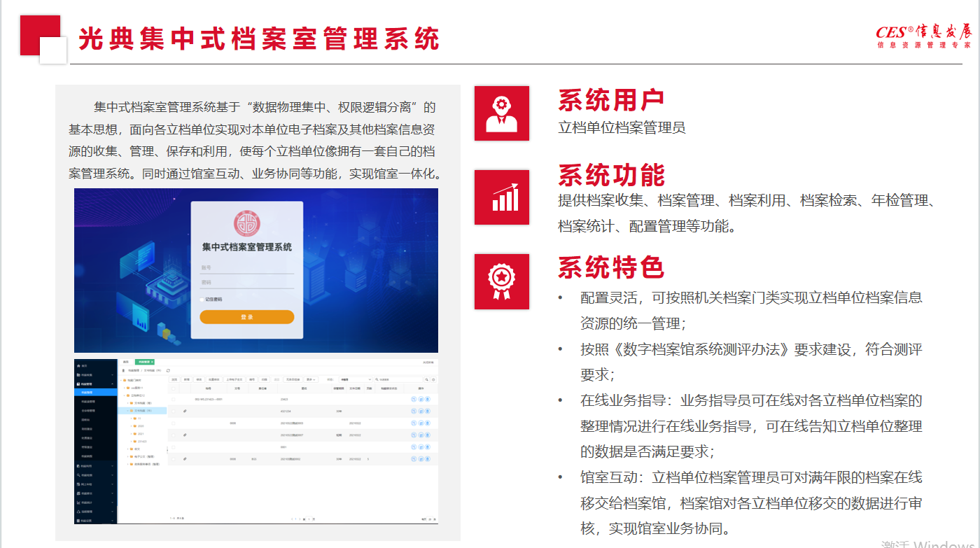Screen dimensions: 980x548
Task: Click the page-number jump input in pagination
Action: click(309, 519)
